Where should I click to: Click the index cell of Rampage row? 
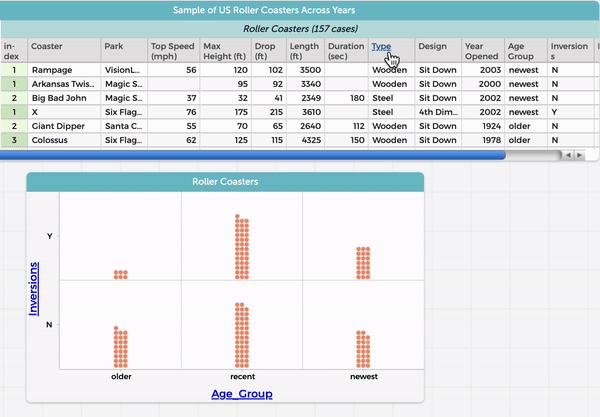coord(14,70)
